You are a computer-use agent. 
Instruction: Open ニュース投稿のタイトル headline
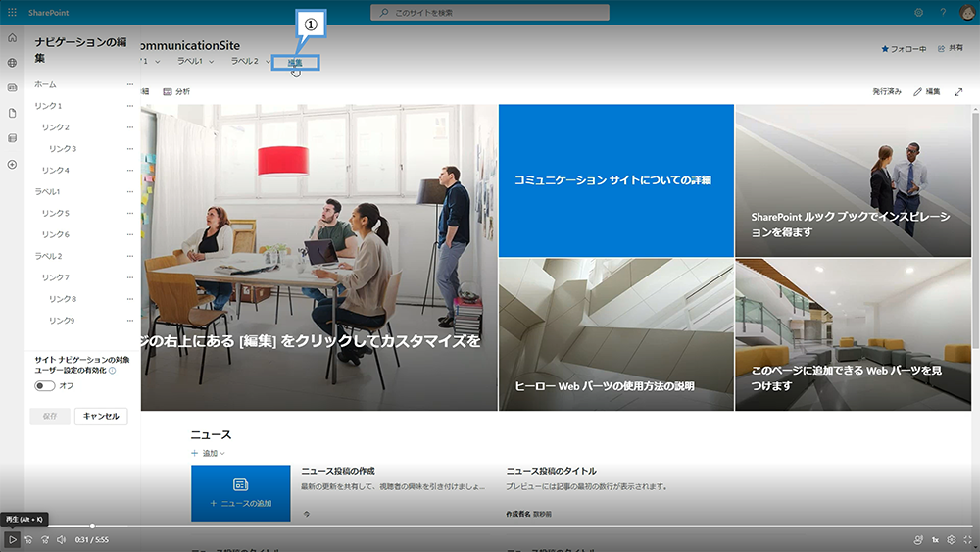[x=551, y=471]
